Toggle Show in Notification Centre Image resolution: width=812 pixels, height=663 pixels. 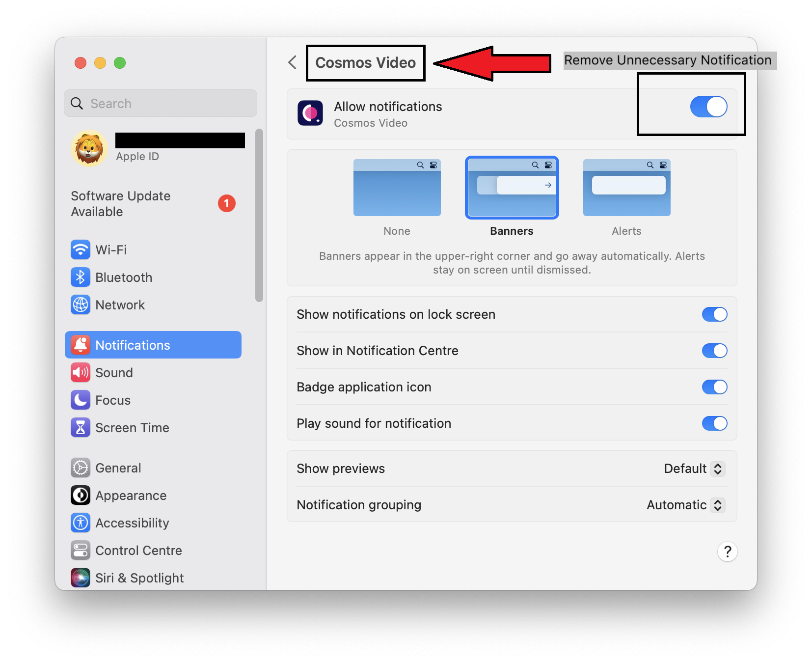(x=714, y=351)
